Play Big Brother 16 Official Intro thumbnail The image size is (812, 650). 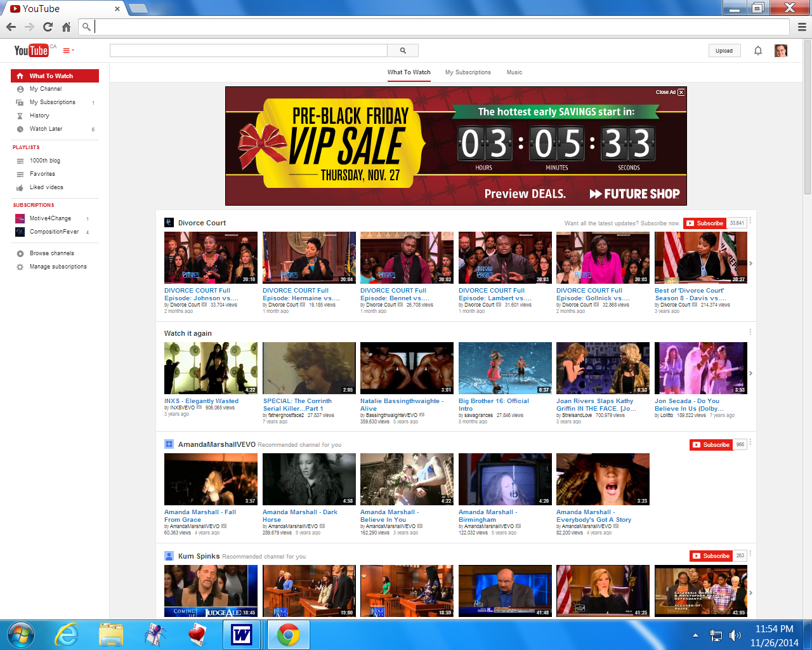point(505,368)
